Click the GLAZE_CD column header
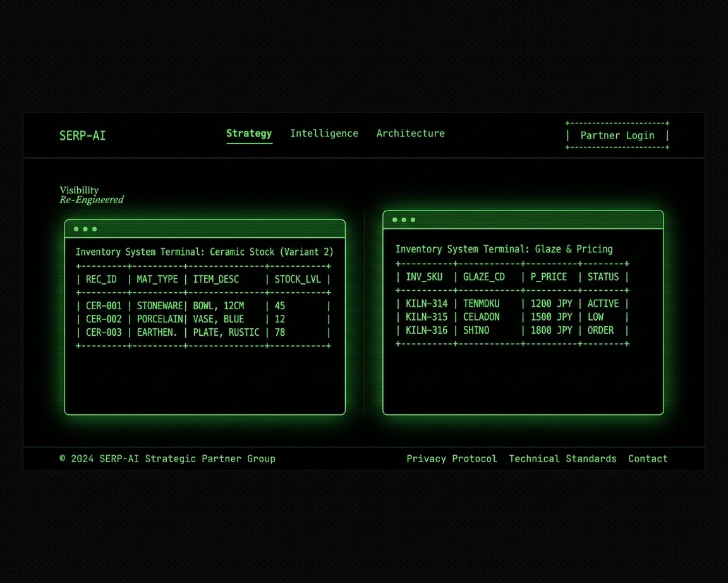 tap(484, 277)
